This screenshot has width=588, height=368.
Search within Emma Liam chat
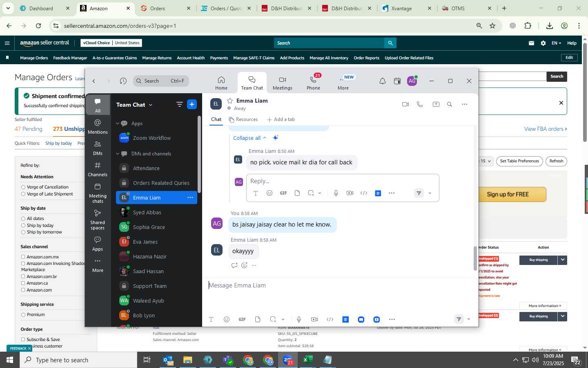click(x=450, y=104)
